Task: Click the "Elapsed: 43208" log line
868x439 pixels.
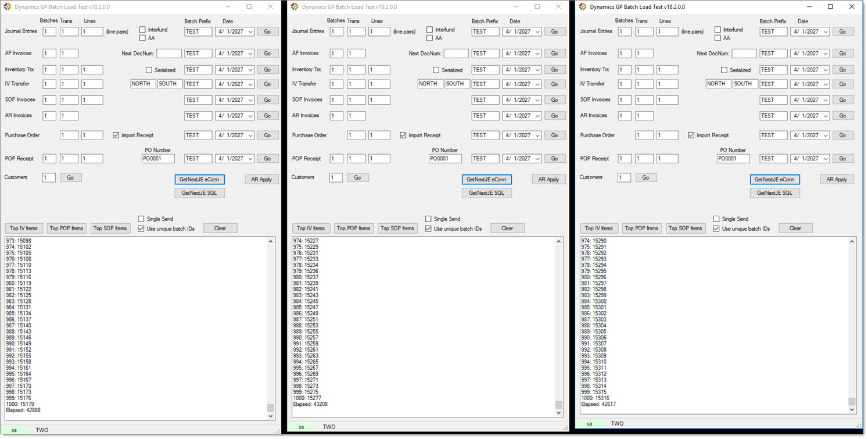Action: click(x=310, y=404)
